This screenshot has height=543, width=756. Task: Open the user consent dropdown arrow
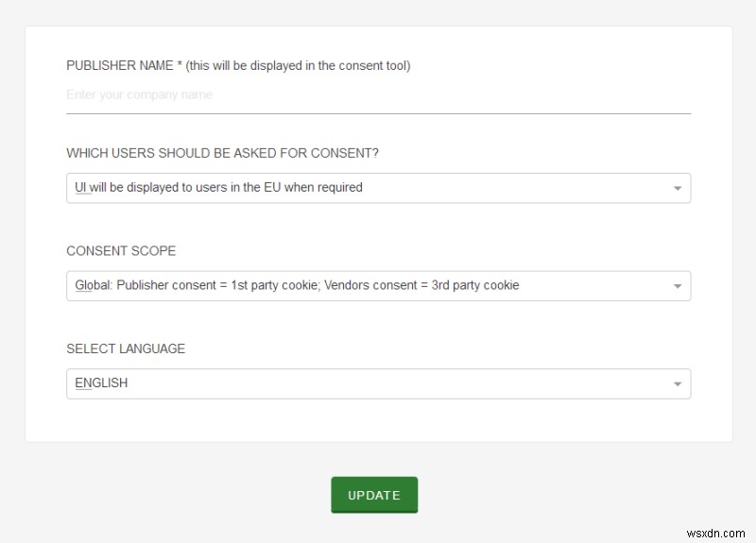tap(678, 188)
